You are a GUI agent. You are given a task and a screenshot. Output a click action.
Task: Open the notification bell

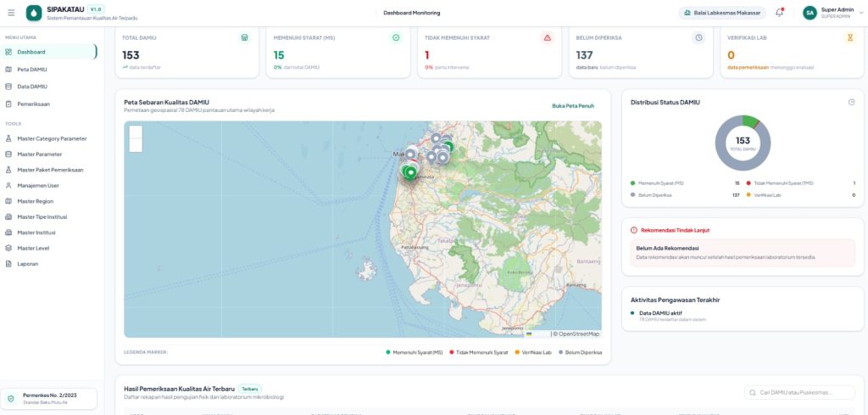pyautogui.click(x=780, y=13)
